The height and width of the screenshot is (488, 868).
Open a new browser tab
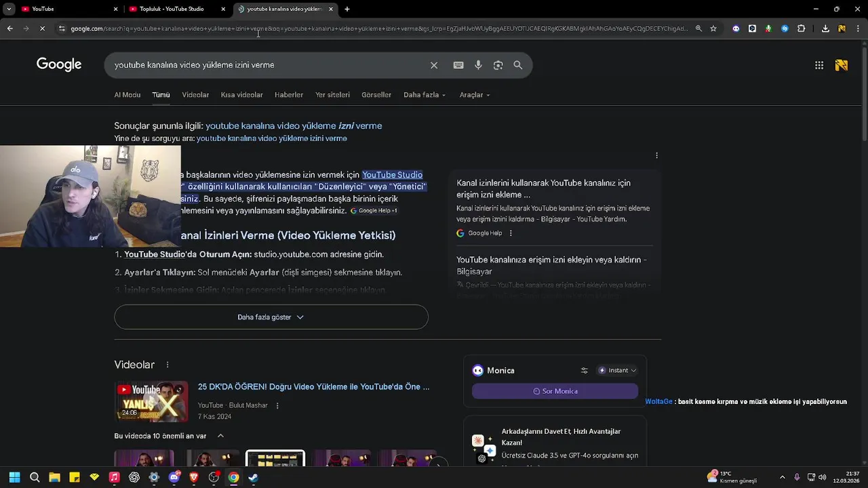tap(347, 9)
